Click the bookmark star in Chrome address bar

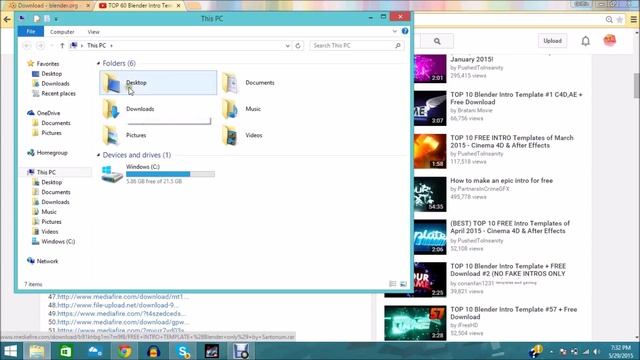620,19
